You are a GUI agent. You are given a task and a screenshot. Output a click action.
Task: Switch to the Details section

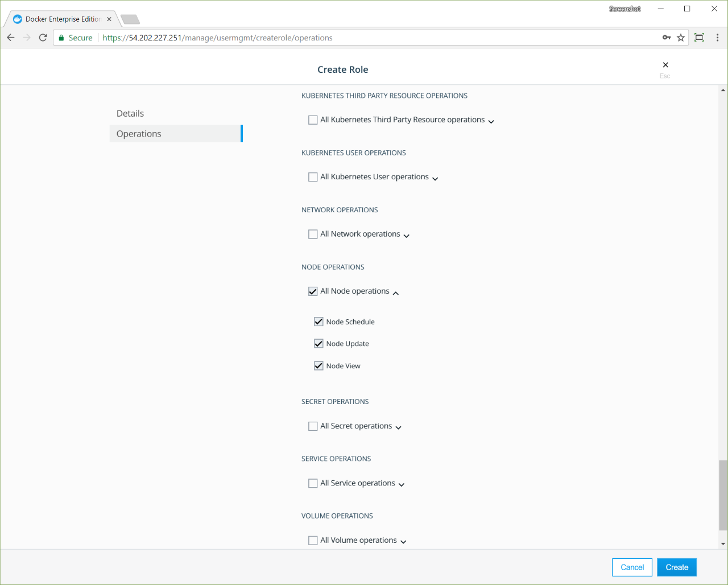tap(130, 113)
